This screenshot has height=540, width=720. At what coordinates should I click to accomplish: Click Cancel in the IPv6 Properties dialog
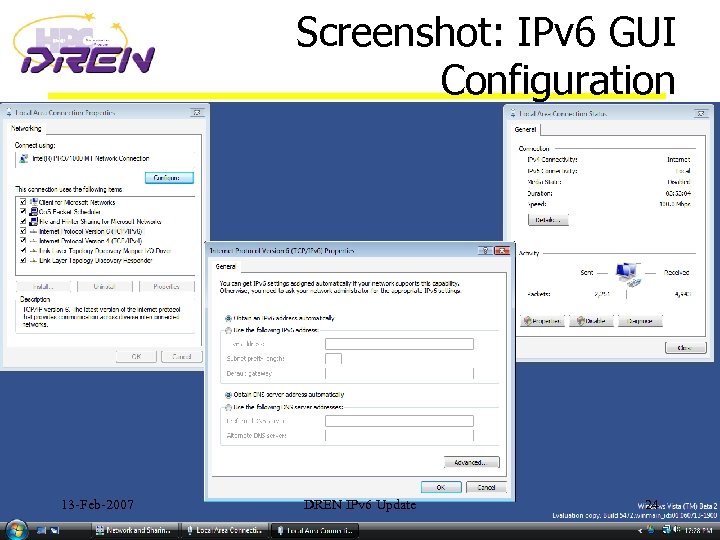click(486, 487)
